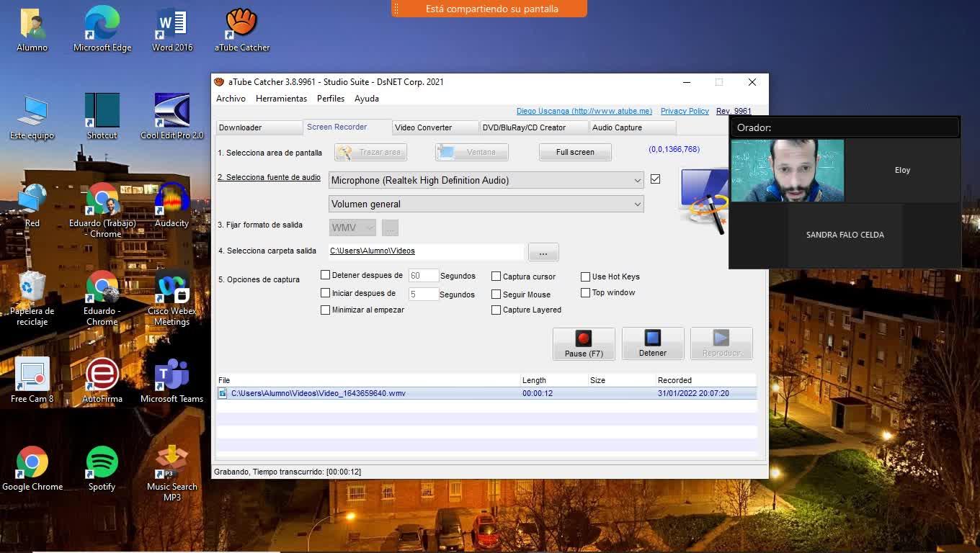Pause the recording with Pause (F7)
The image size is (980, 553).
point(584,344)
